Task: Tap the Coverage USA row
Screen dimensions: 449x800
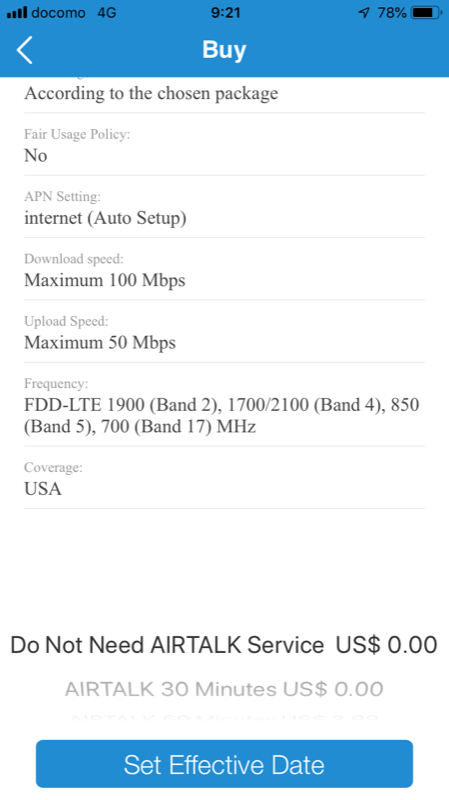Action: (x=224, y=478)
